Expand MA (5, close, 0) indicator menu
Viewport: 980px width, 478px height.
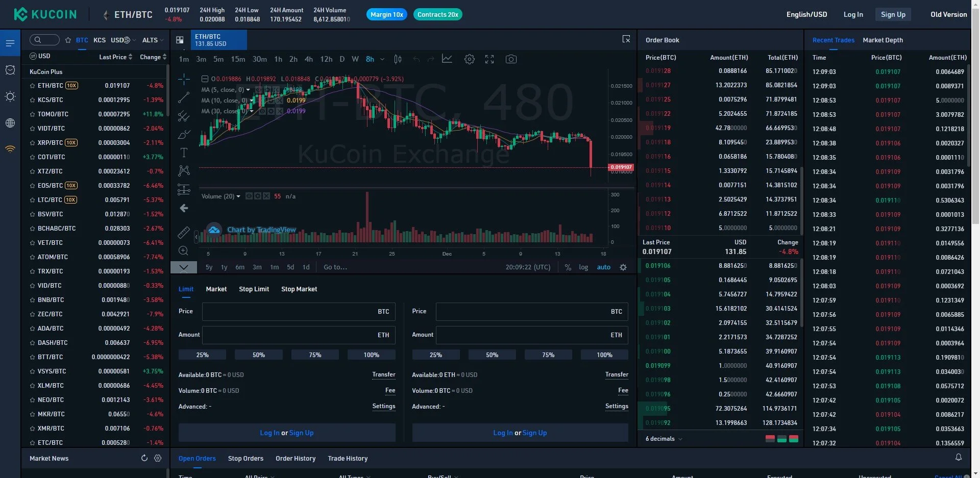248,90
